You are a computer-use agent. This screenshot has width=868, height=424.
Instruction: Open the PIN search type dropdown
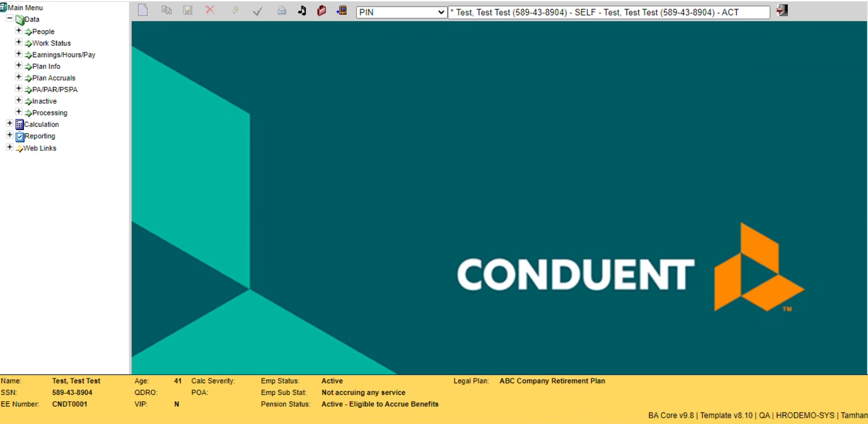401,12
